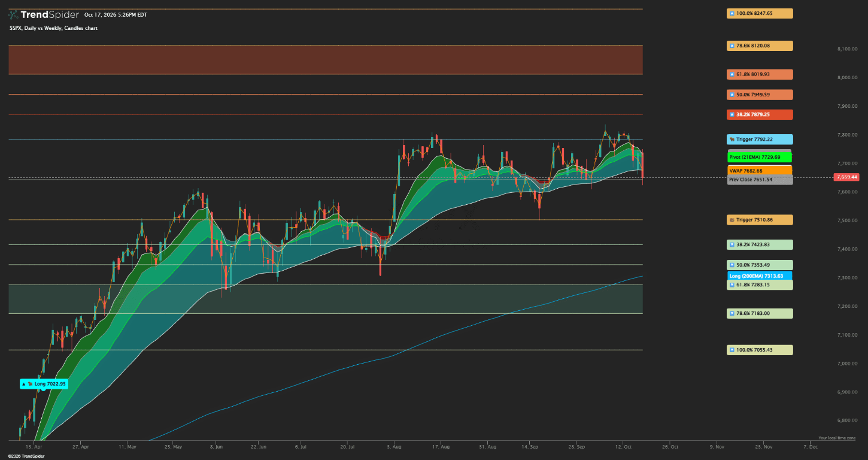The width and height of the screenshot is (868, 460).
Task: Select the 23. Nov date axis label
Action: pos(763,447)
